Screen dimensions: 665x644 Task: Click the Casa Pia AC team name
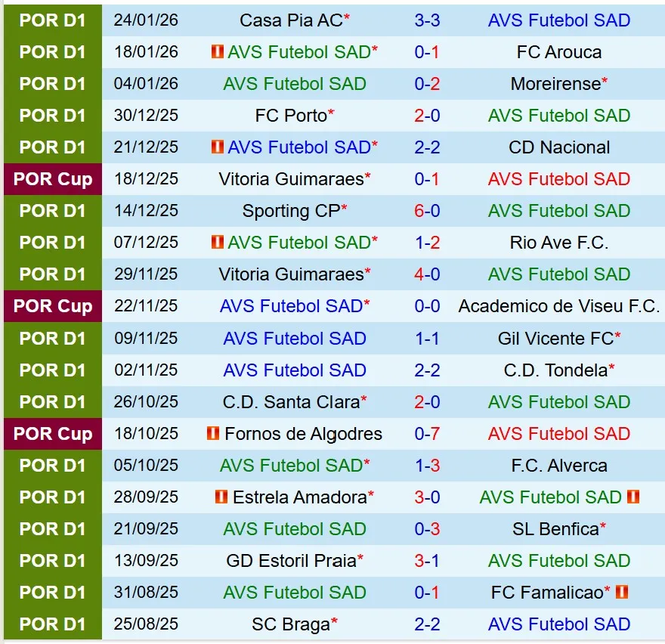[291, 20]
